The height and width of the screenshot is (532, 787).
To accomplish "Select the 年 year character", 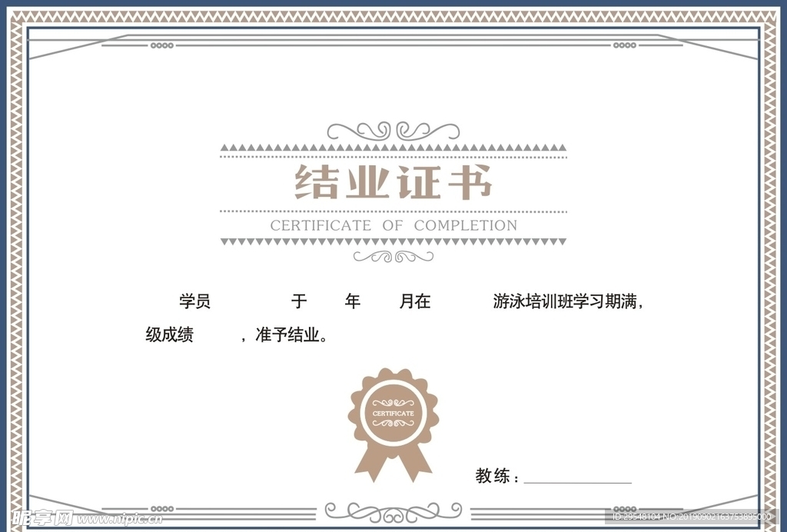I will 352,301.
